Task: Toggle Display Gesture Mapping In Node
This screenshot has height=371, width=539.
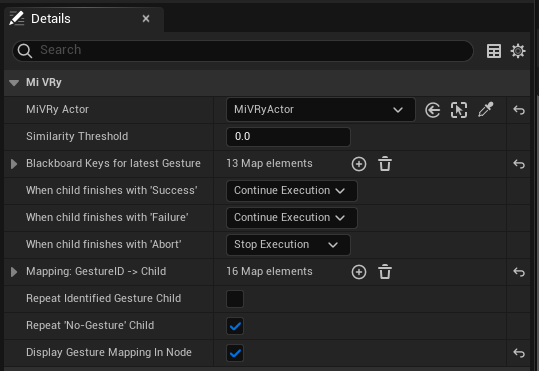Action: coord(235,353)
